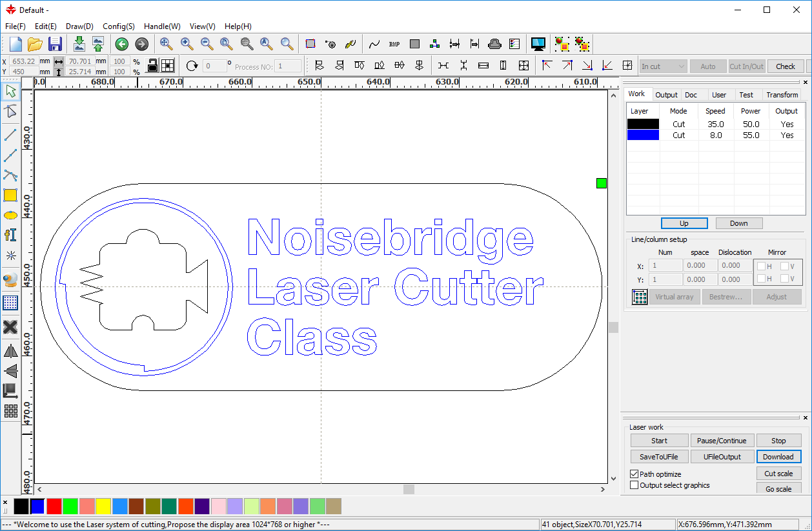Click the New file icon
This screenshot has height=531, width=812.
(x=15, y=44)
